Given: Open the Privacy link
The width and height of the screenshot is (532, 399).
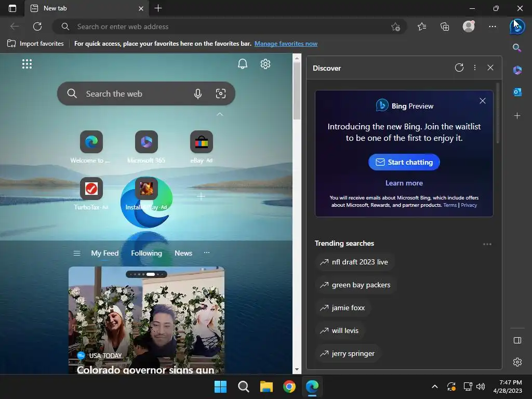Looking at the screenshot, I should point(469,205).
